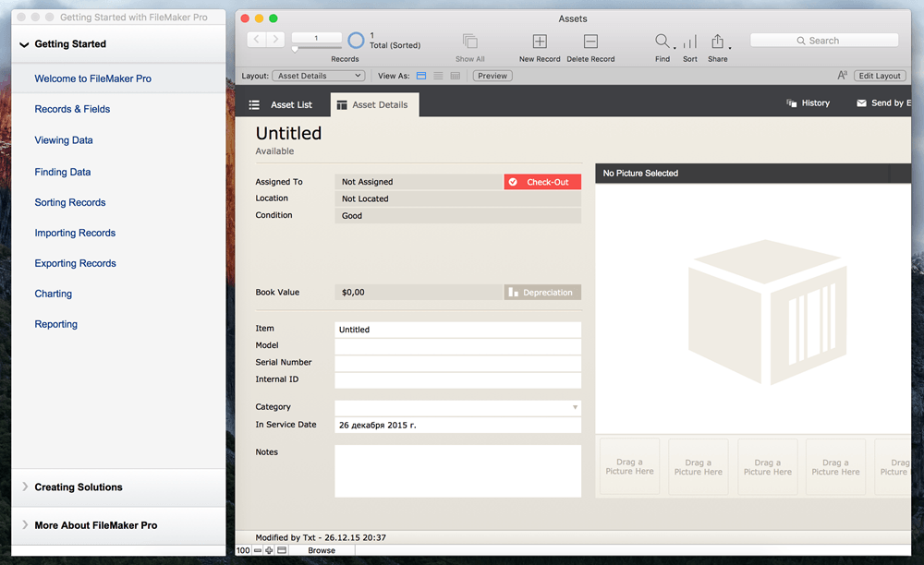Open the Records & Fields link

(72, 109)
